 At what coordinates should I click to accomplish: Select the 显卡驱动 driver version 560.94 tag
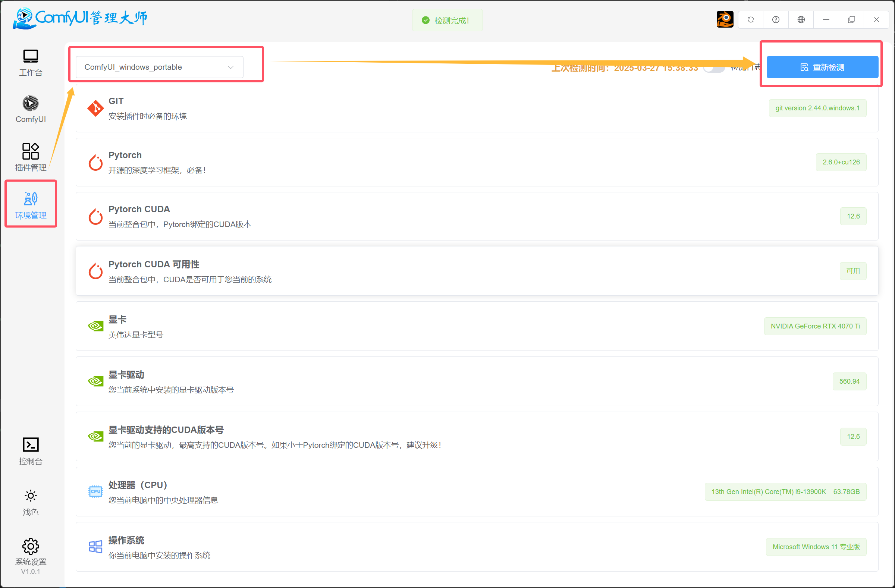[849, 381]
